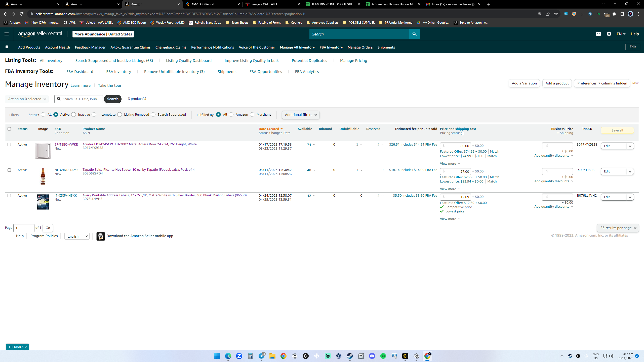Click the magnifier search button in header
644x362 pixels.
(414, 34)
